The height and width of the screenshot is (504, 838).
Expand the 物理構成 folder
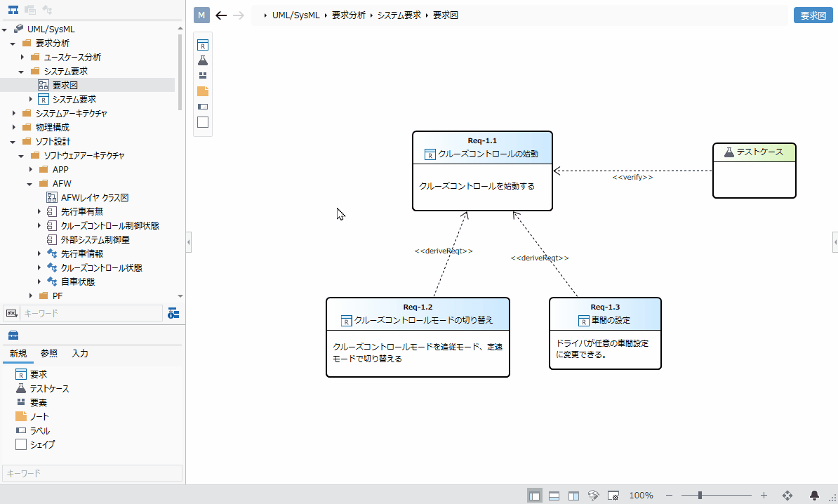[x=13, y=127]
